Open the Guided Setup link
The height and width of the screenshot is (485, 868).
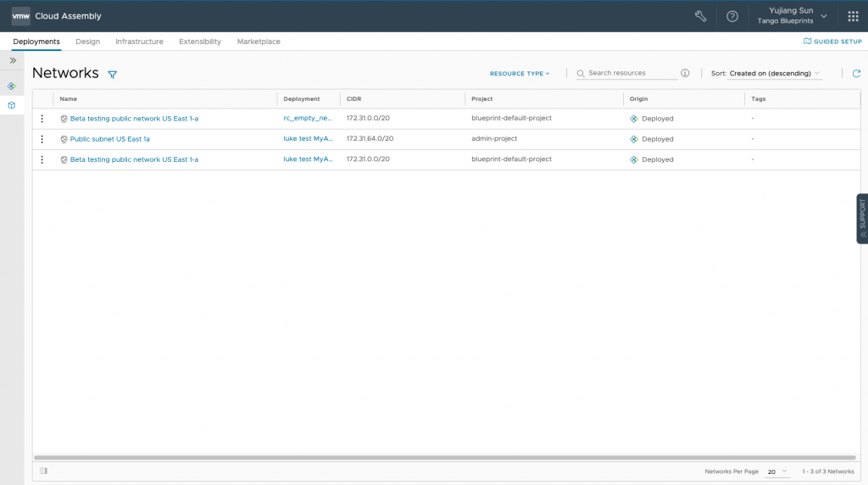pos(832,42)
